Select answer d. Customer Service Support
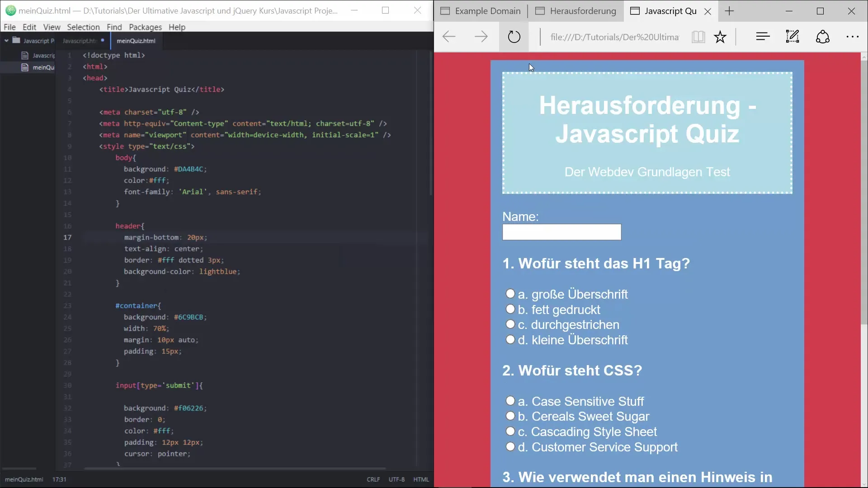The height and width of the screenshot is (488, 868). coord(510,446)
